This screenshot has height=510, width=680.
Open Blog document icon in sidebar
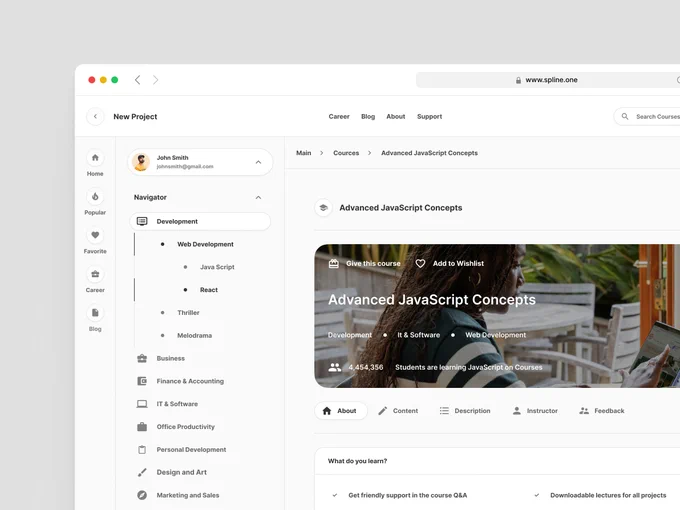click(x=95, y=313)
